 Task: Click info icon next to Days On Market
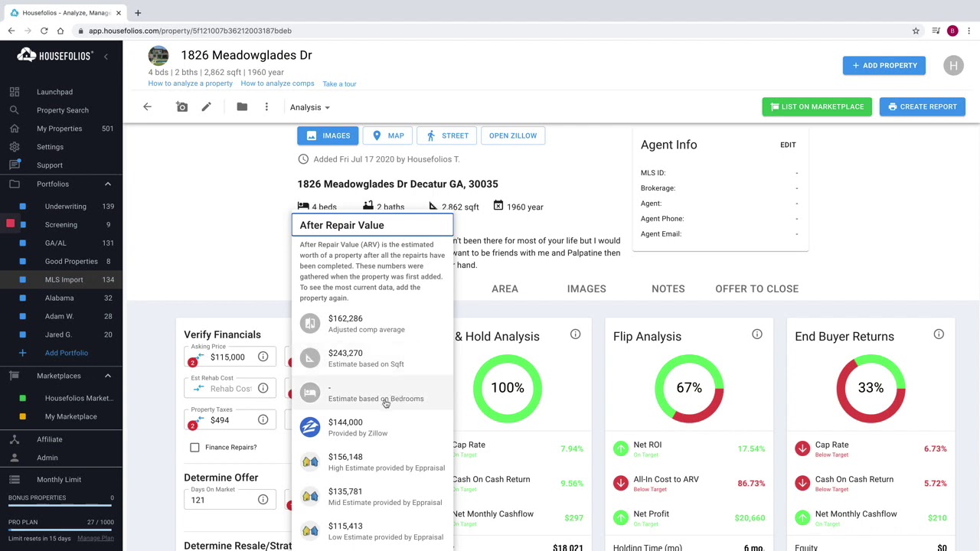click(x=263, y=500)
